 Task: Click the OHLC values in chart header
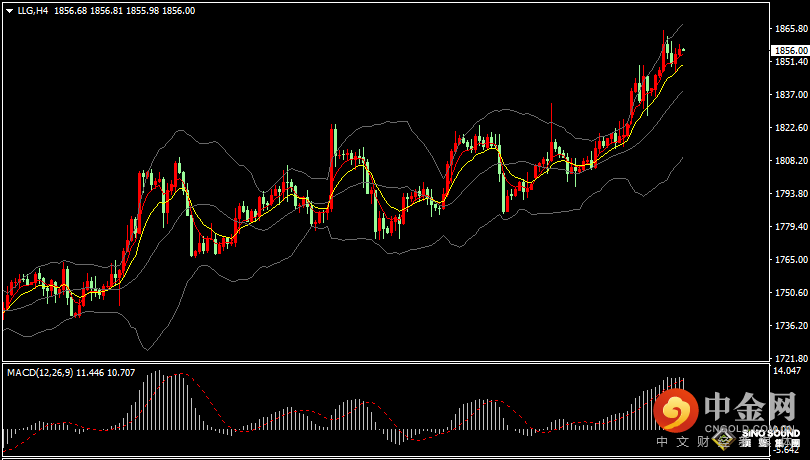(x=125, y=10)
